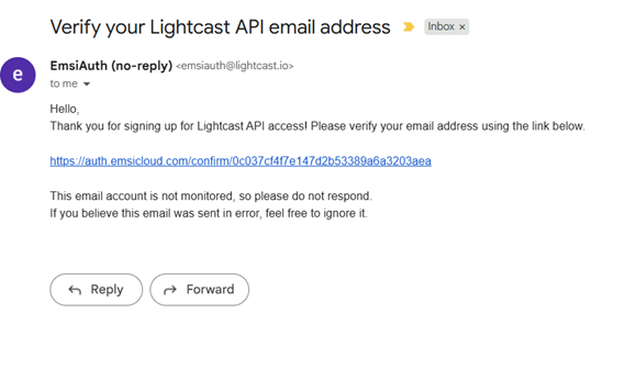This screenshot has height=370, width=625.
Task: Click the Reply button
Action: pyautogui.click(x=96, y=289)
